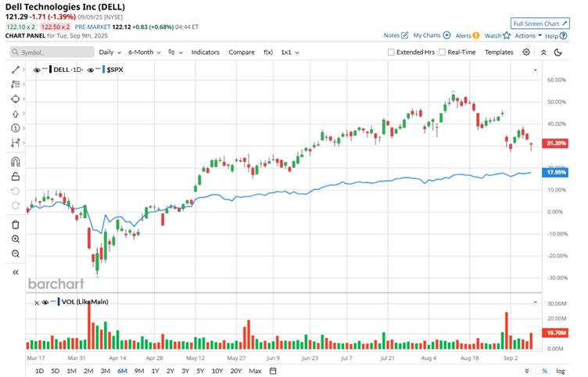This screenshot has width=588, height=377.
Task: Select the 6M time range
Action: pos(122,371)
